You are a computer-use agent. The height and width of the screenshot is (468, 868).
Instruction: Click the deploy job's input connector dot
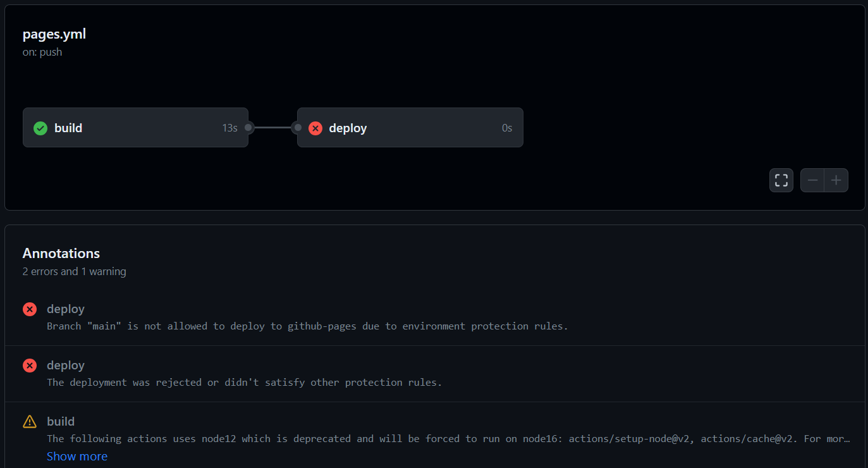(x=298, y=128)
